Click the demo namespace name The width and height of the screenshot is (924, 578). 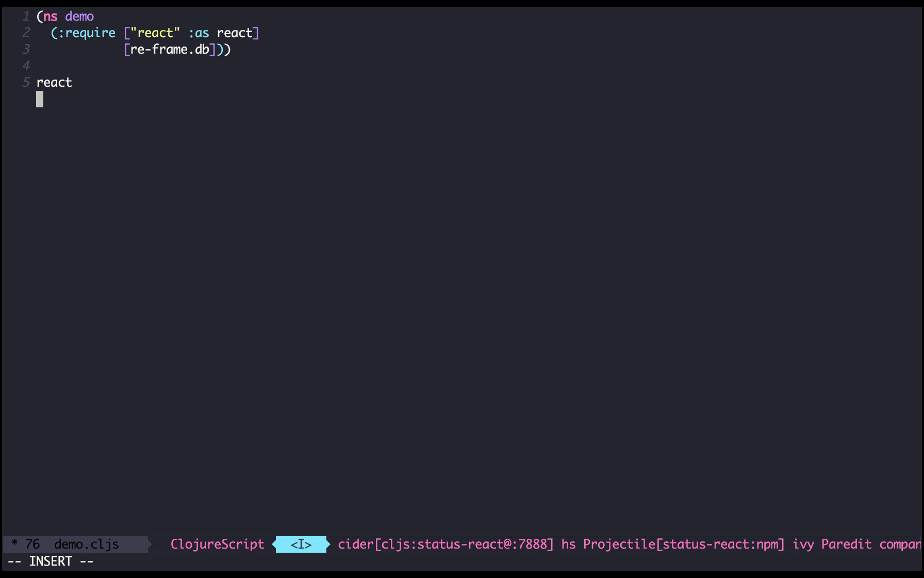point(79,17)
